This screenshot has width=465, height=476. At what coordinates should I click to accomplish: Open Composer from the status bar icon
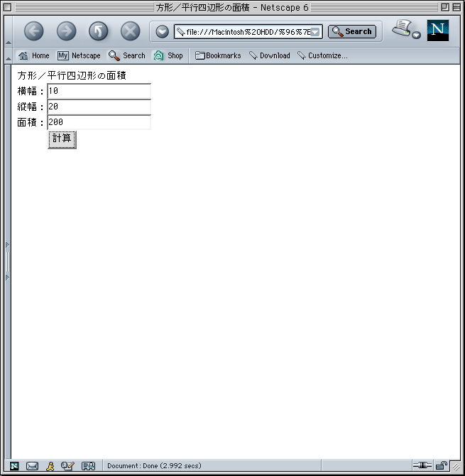pos(67,465)
